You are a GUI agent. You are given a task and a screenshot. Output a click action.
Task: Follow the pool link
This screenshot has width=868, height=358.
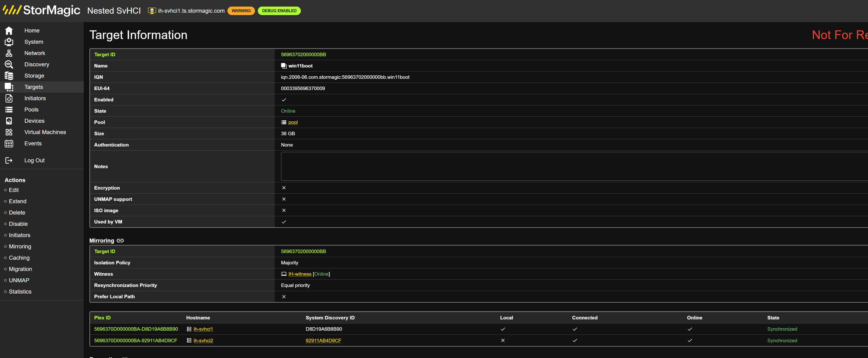pyautogui.click(x=293, y=122)
